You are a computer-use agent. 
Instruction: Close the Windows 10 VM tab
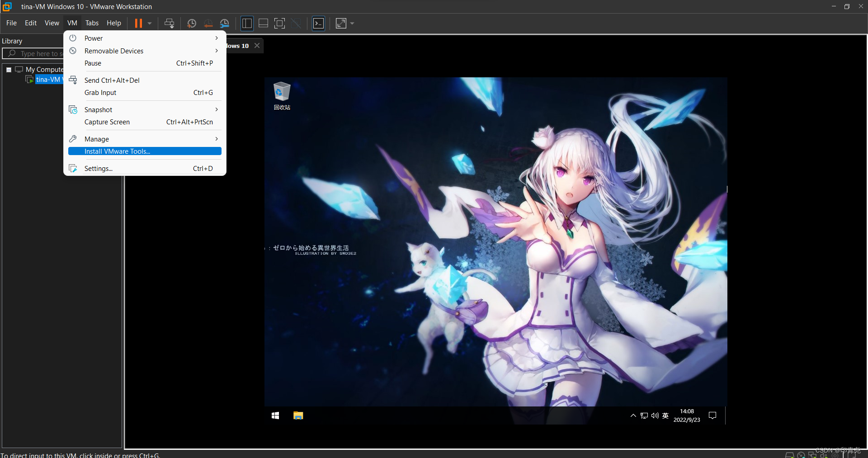coord(257,46)
